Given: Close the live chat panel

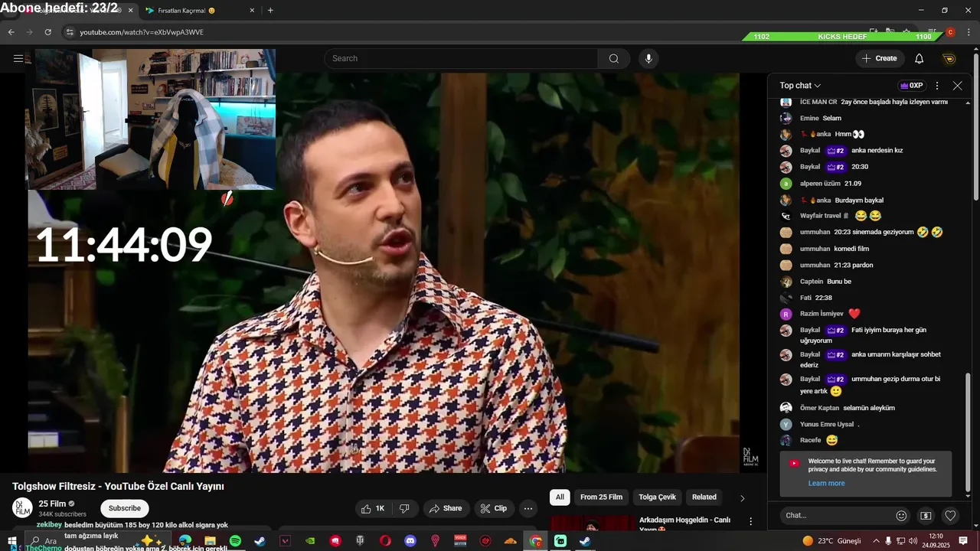Looking at the screenshot, I should click(957, 86).
